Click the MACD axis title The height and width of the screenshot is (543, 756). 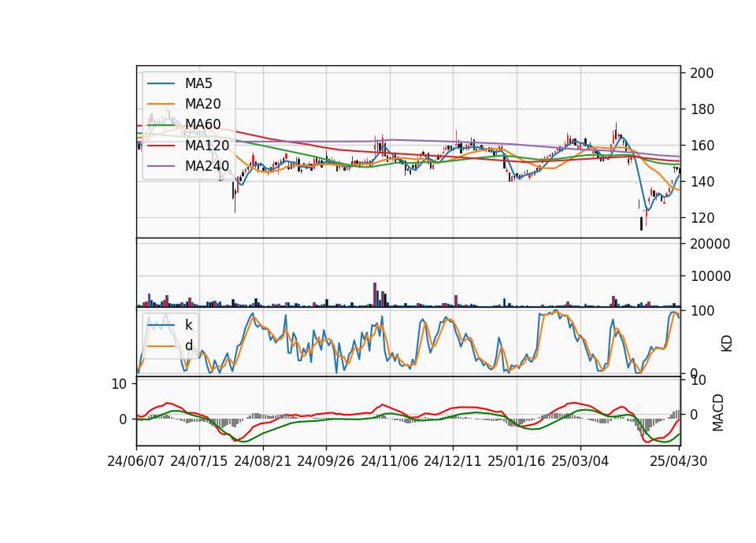[718, 412]
